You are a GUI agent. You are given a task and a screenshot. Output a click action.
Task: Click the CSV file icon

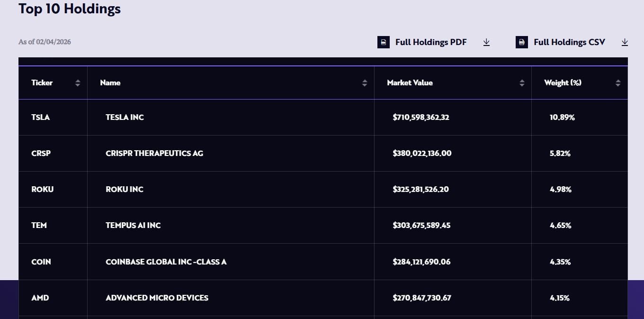click(521, 42)
